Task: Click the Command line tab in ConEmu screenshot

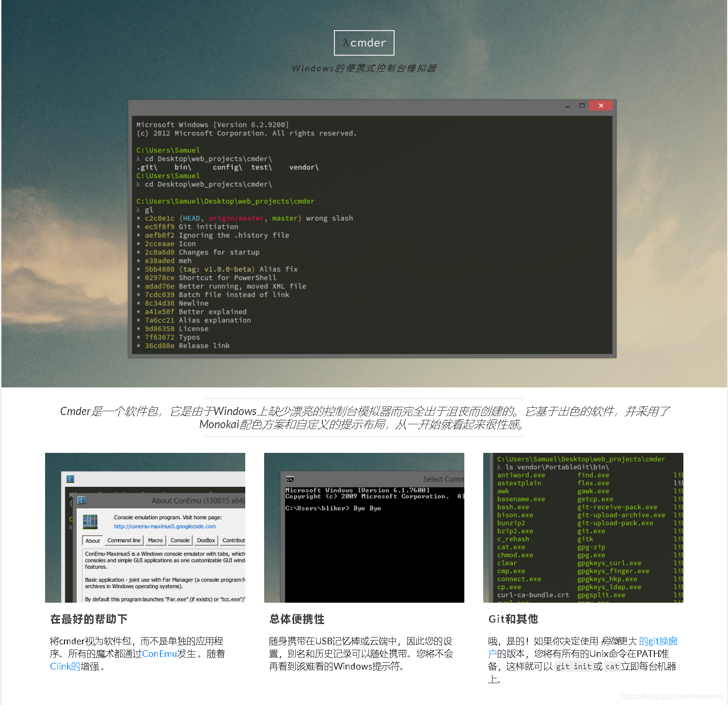Action: [x=124, y=540]
